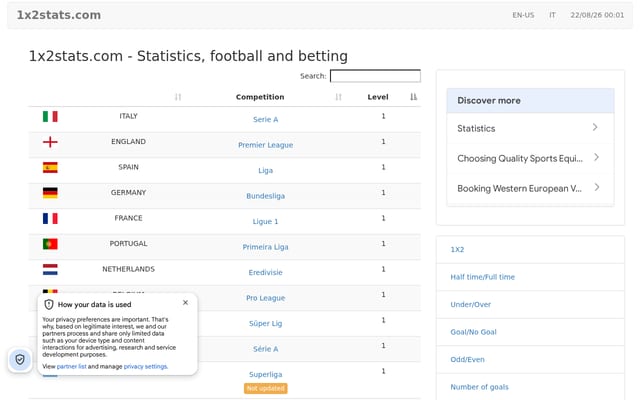This screenshot has height=400, width=640.
Task: Click the Netherlands flag icon
Action: (x=50, y=269)
